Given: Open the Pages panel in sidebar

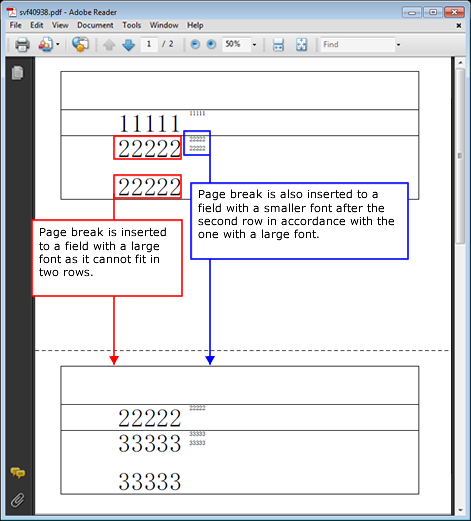Looking at the screenshot, I should pos(17,73).
